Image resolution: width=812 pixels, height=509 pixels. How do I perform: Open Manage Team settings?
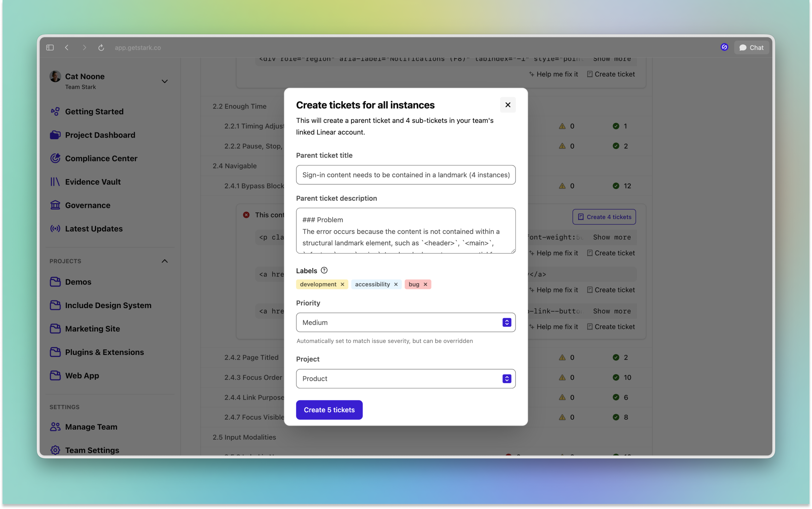[91, 427]
